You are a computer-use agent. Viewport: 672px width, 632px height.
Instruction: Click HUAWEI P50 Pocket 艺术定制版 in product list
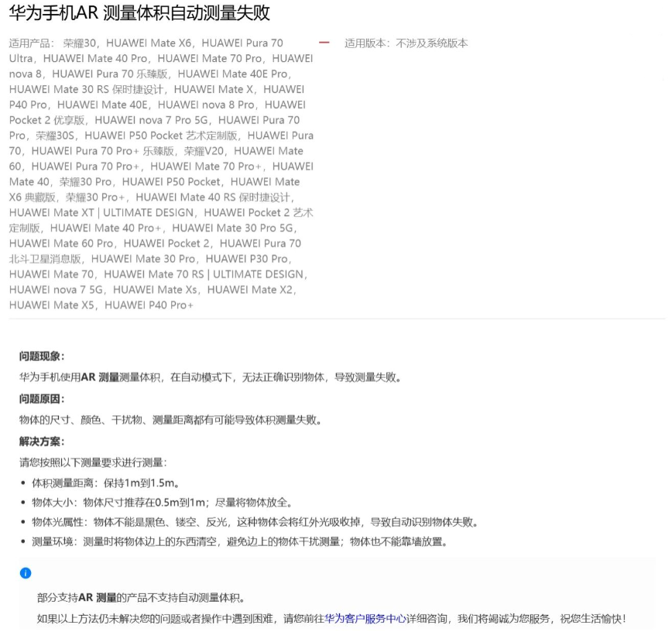point(161,136)
